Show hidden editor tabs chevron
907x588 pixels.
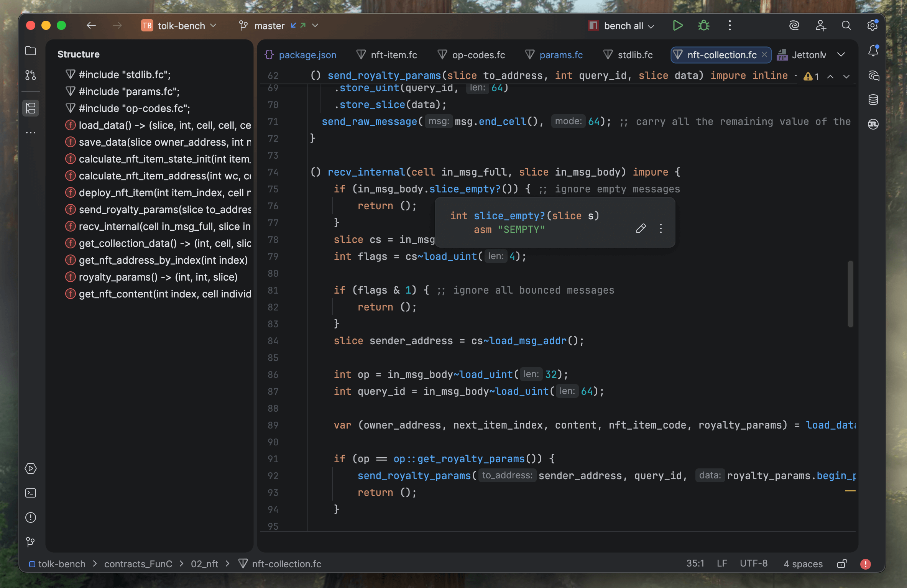pos(841,55)
